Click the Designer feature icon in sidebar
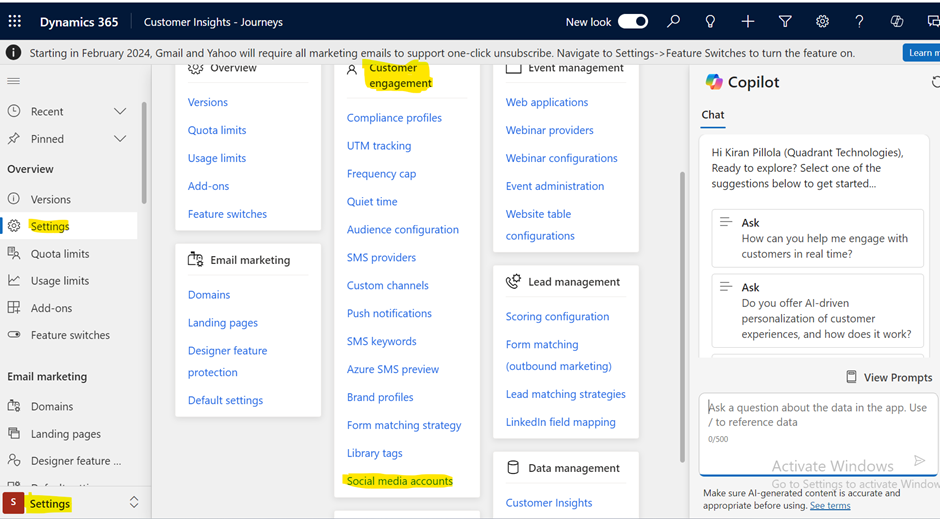 [x=14, y=460]
